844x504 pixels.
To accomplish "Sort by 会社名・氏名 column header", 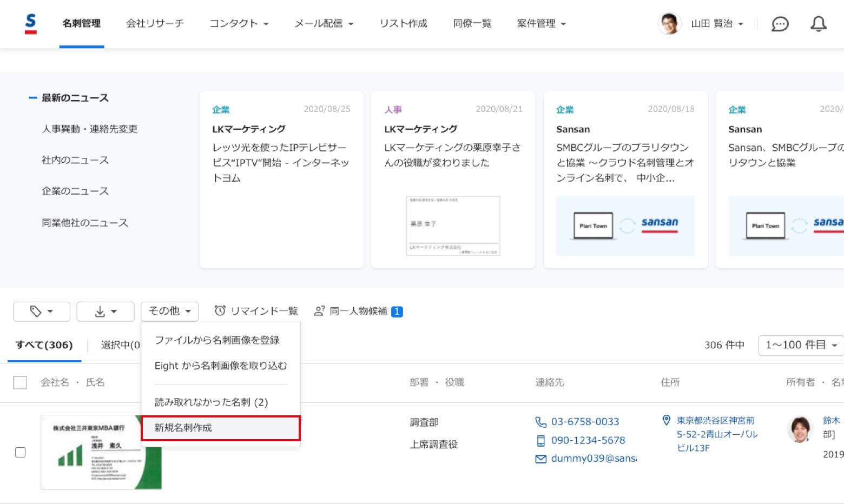I will pyautogui.click(x=72, y=382).
